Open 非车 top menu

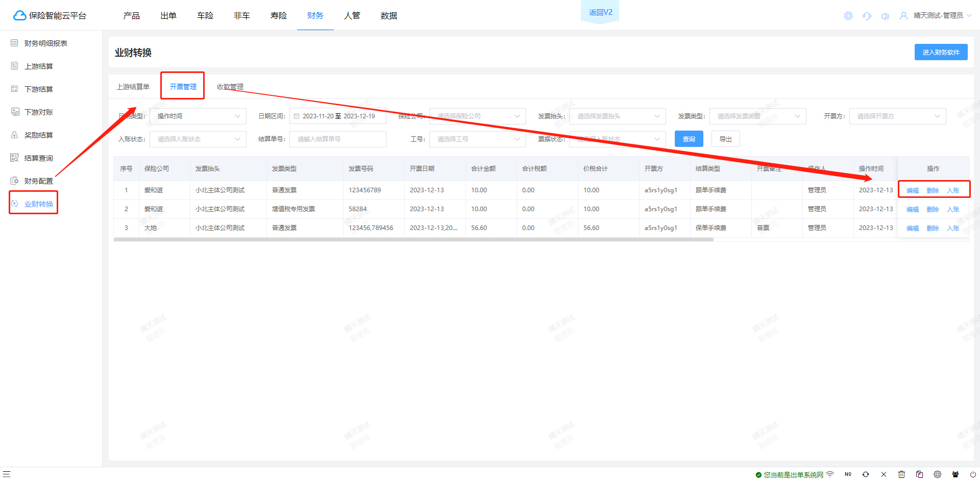coord(242,16)
